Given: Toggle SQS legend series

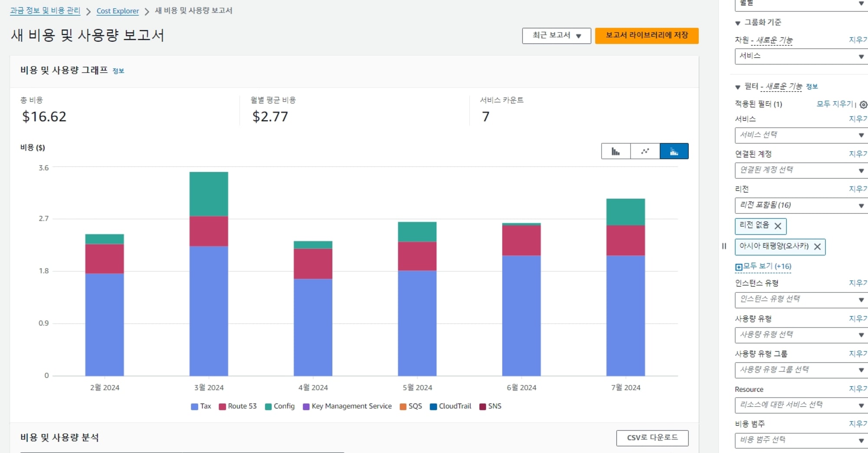Looking at the screenshot, I should 411,406.
